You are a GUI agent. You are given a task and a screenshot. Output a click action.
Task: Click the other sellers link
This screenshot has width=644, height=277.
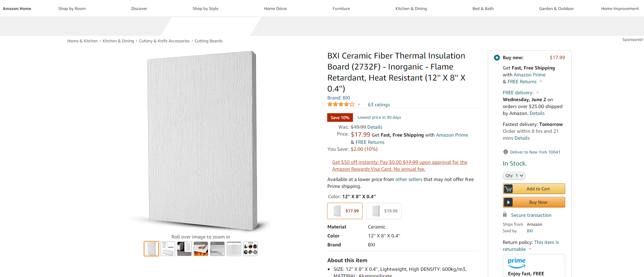pyautogui.click(x=409, y=180)
